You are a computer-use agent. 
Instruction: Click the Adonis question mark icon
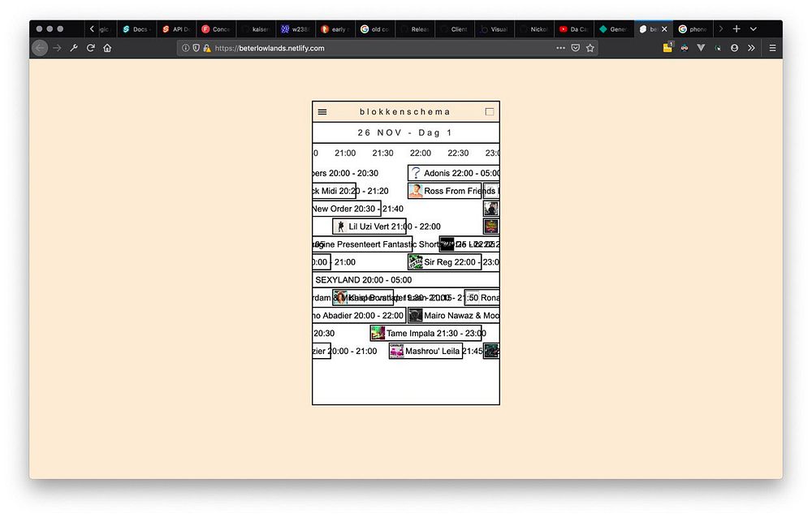[416, 173]
